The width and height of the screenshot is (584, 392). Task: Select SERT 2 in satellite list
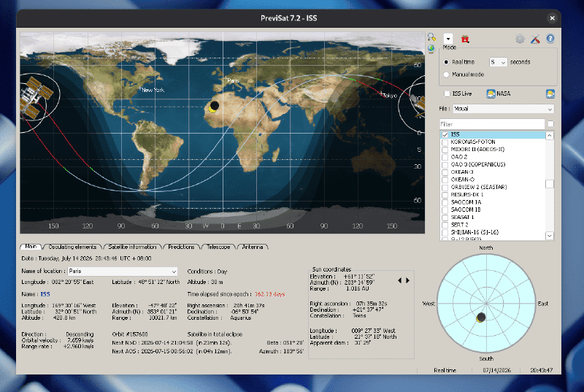tap(459, 225)
